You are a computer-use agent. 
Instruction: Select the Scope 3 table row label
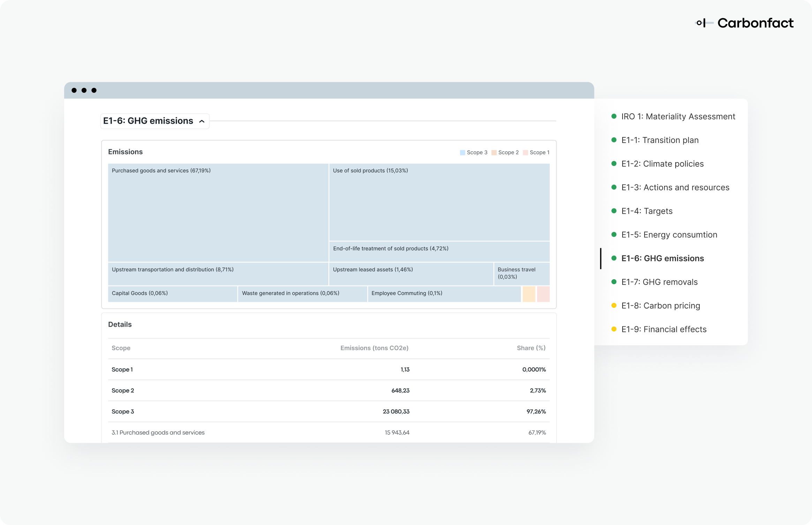coord(123,411)
